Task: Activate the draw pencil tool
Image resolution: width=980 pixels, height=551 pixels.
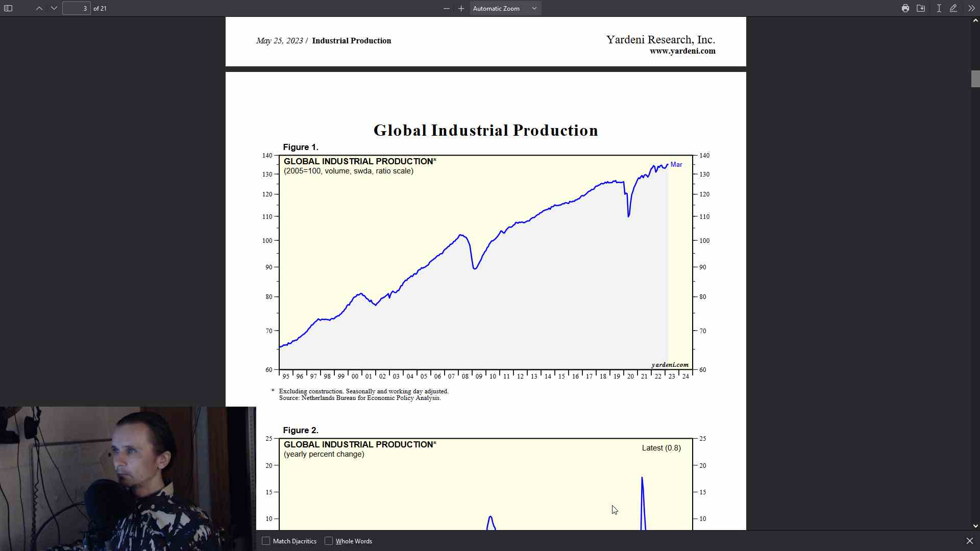Action: pos(953,8)
